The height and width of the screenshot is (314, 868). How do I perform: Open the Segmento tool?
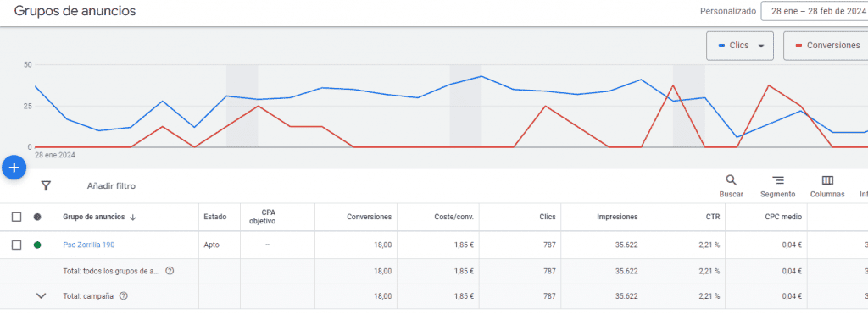[778, 186]
